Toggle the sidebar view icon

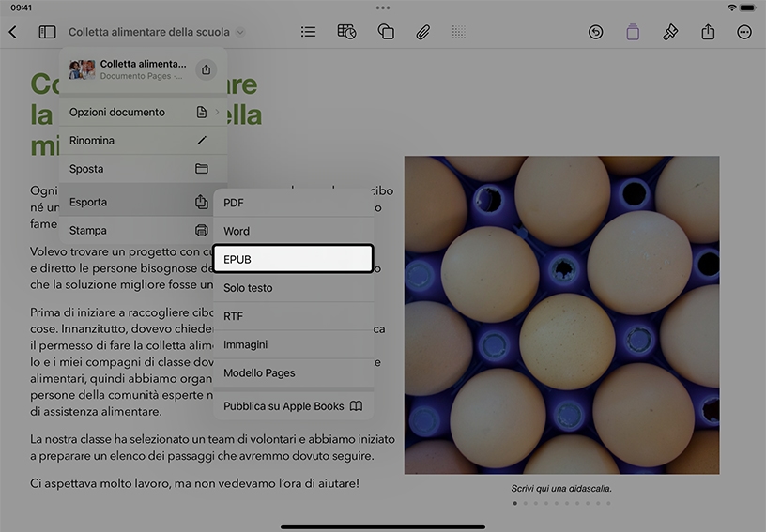[x=47, y=32]
